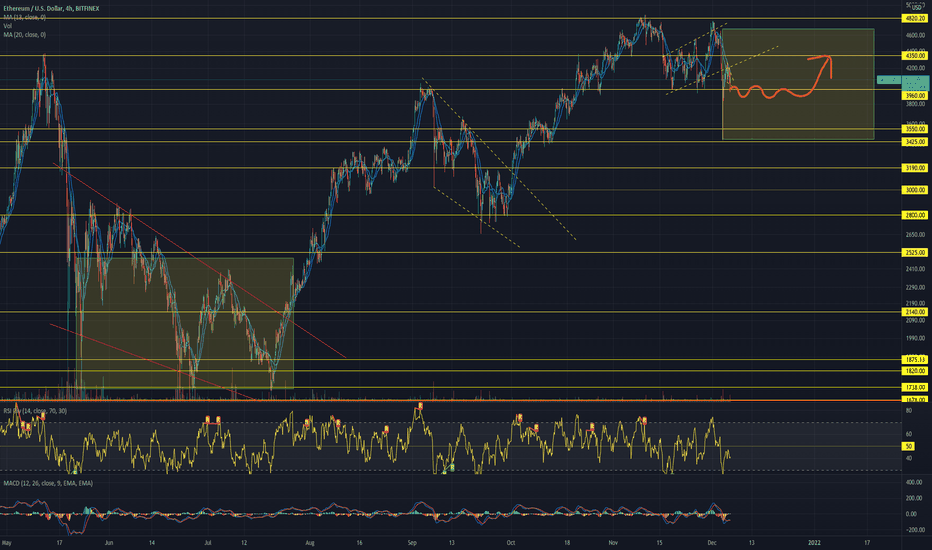This screenshot has width=932, height=550.
Task: Click the 80 value on RSI scale
Action: [909, 410]
